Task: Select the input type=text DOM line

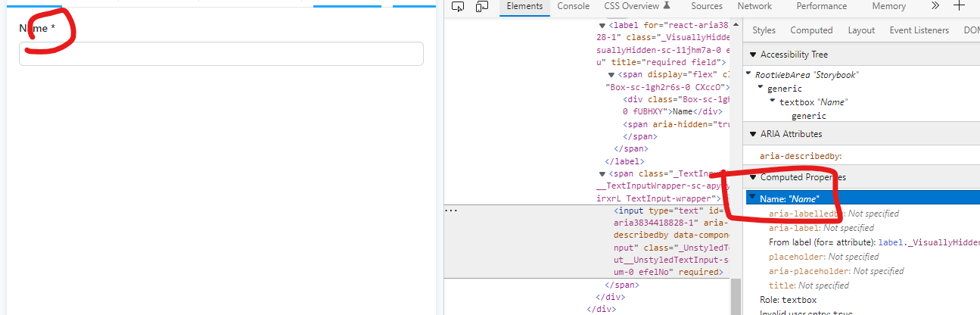Action: click(586, 241)
